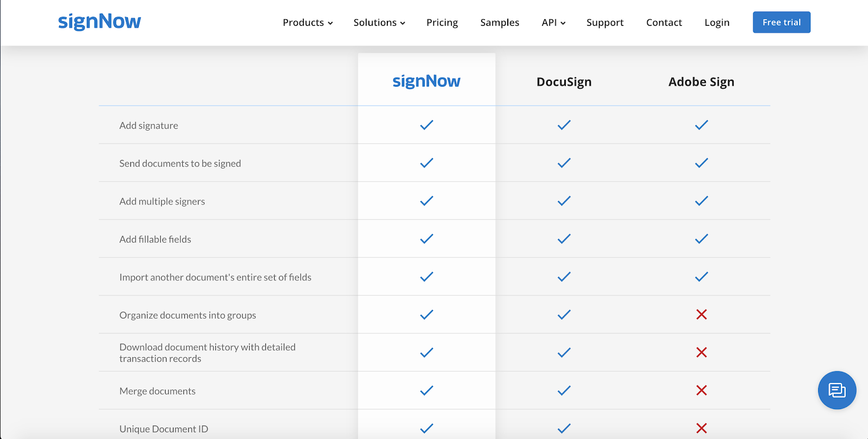Click signNow logo in comparison table header
Viewport: 868px width, 439px height.
coord(426,81)
